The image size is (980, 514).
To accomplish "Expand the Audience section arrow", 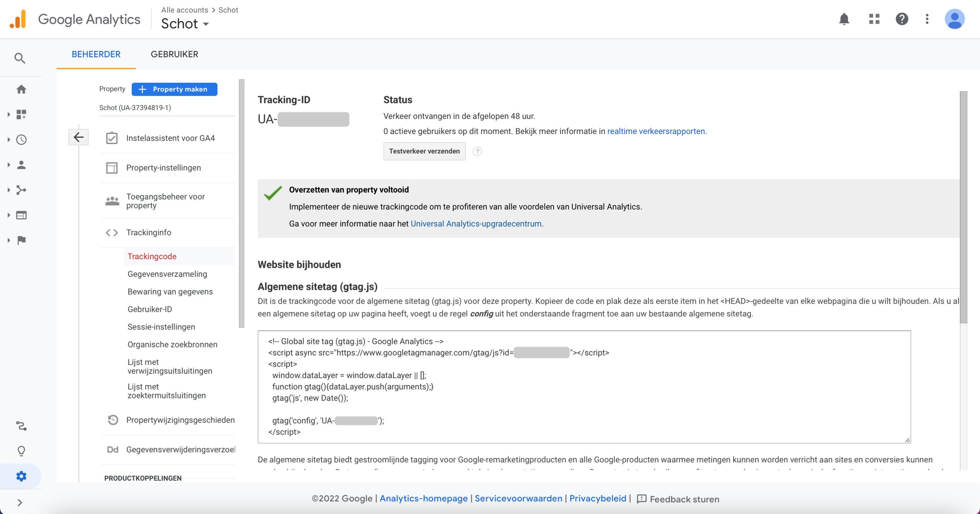I will [x=9, y=165].
